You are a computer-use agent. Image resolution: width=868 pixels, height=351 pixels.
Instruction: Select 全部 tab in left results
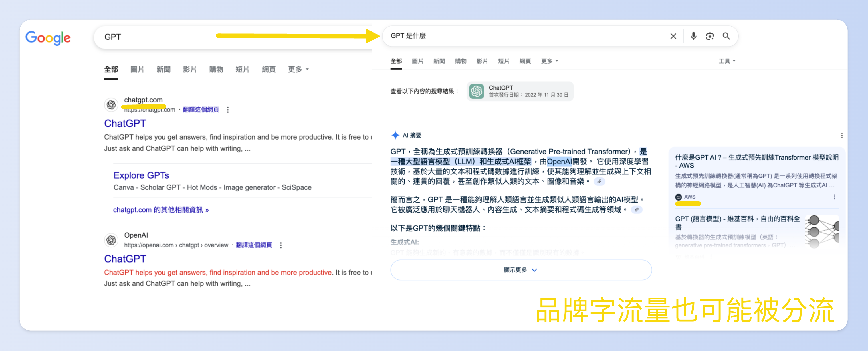[111, 70]
